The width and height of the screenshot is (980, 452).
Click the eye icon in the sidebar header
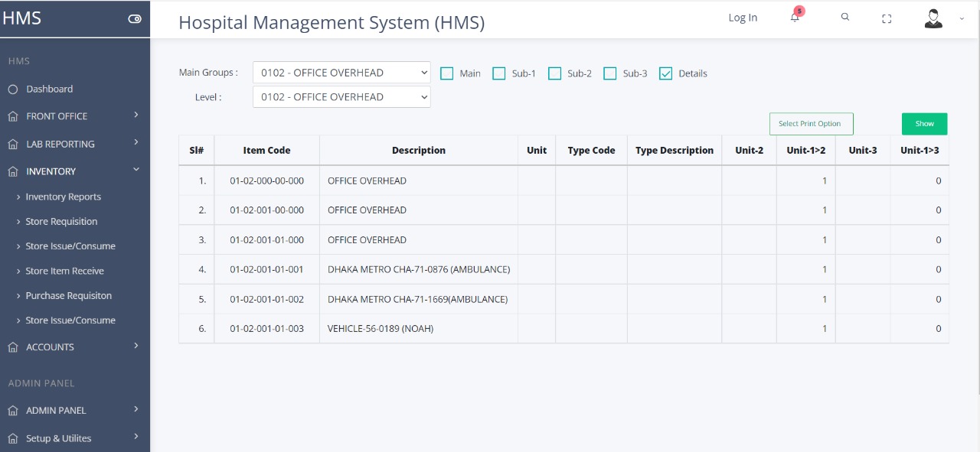[x=135, y=17]
